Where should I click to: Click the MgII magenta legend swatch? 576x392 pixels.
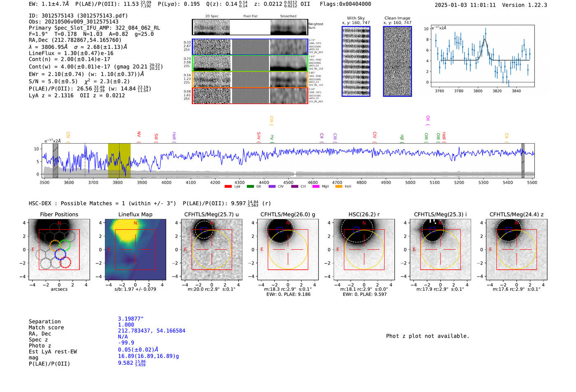(x=316, y=186)
